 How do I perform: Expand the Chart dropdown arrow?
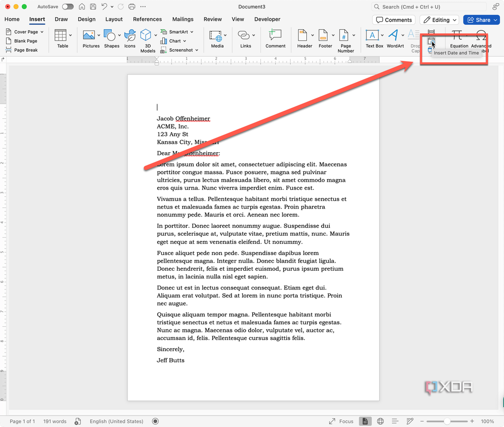tap(185, 41)
